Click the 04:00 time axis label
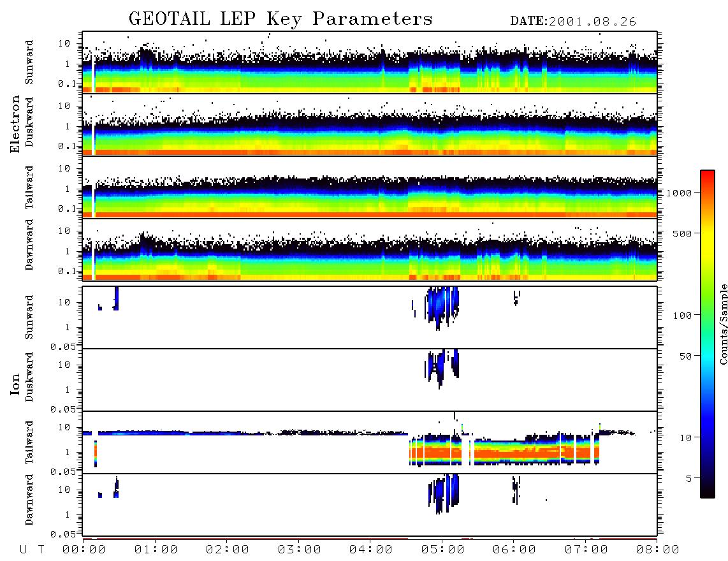Image resolution: width=728 pixels, height=561 pixels. coord(371,550)
